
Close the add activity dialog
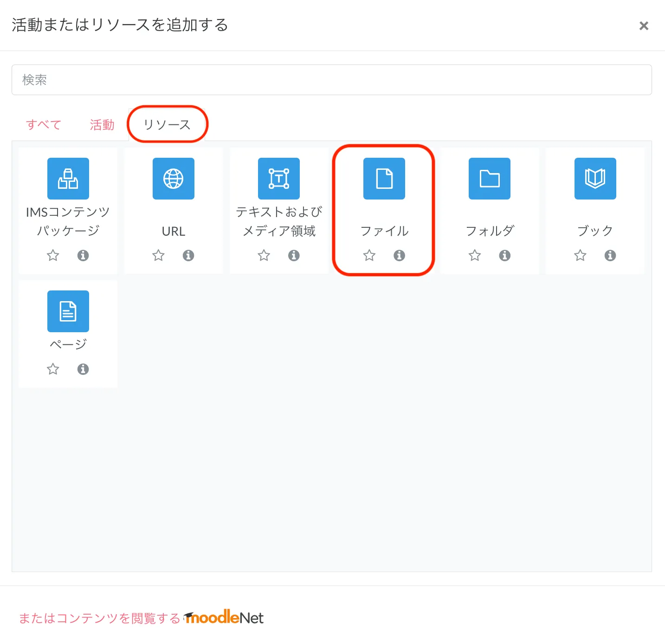point(644,26)
